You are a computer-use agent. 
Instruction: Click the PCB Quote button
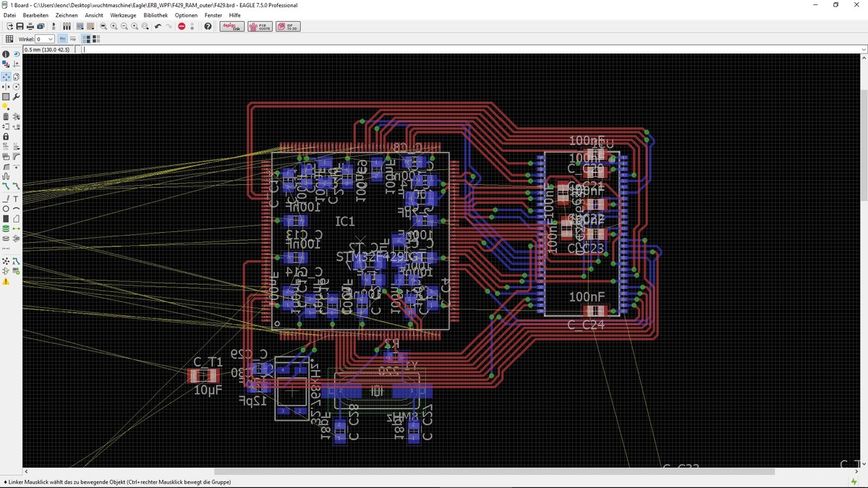(260, 27)
